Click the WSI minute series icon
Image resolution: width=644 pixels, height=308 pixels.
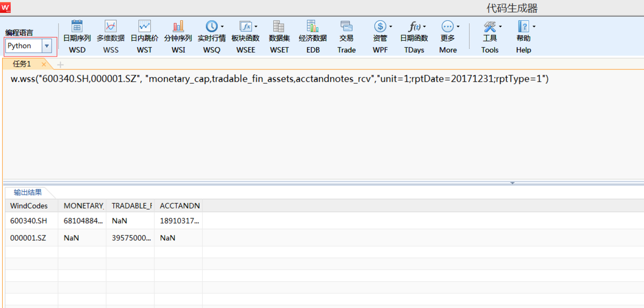(178, 26)
